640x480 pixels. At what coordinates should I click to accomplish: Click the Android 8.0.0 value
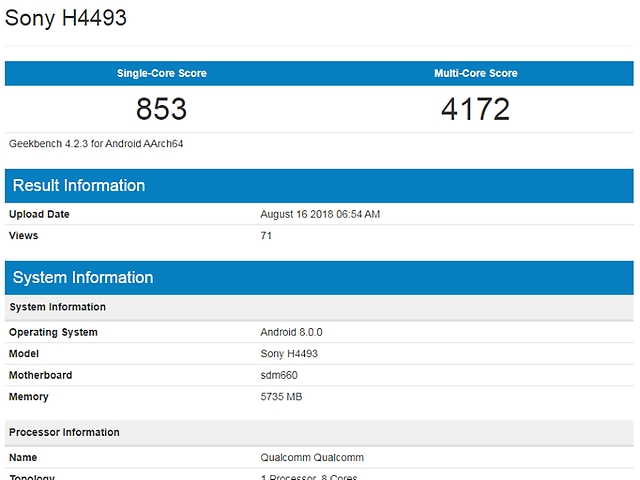pos(291,332)
